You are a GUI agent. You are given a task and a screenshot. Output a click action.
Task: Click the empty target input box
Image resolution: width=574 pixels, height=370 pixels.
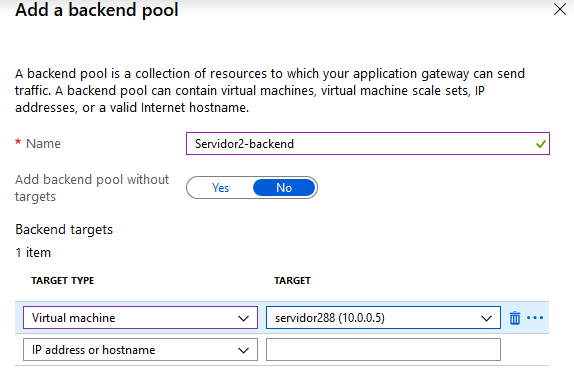383,350
